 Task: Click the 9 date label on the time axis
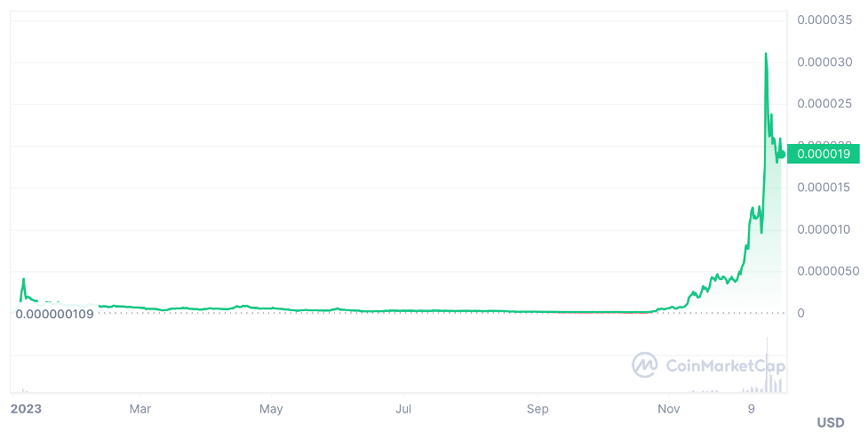tap(752, 409)
